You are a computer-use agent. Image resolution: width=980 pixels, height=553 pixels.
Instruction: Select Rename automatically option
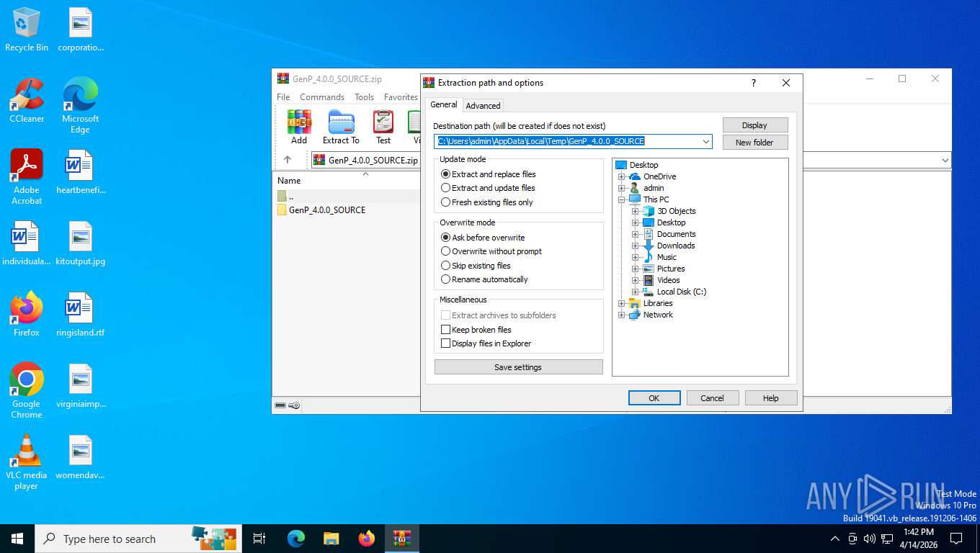pos(484,279)
